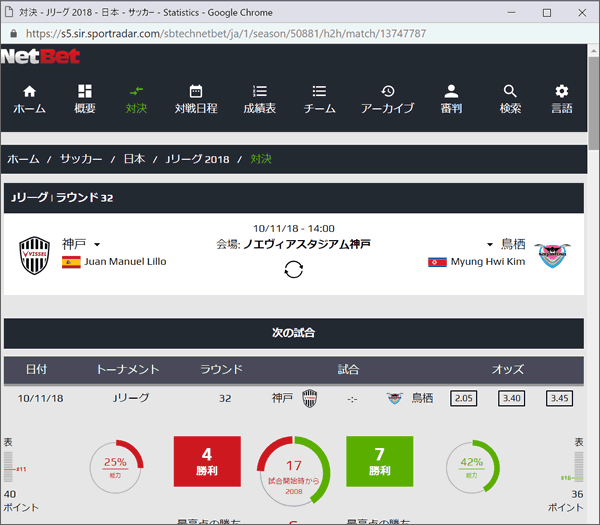
Task: Select the 3.40 odds button
Action: pyautogui.click(x=511, y=398)
